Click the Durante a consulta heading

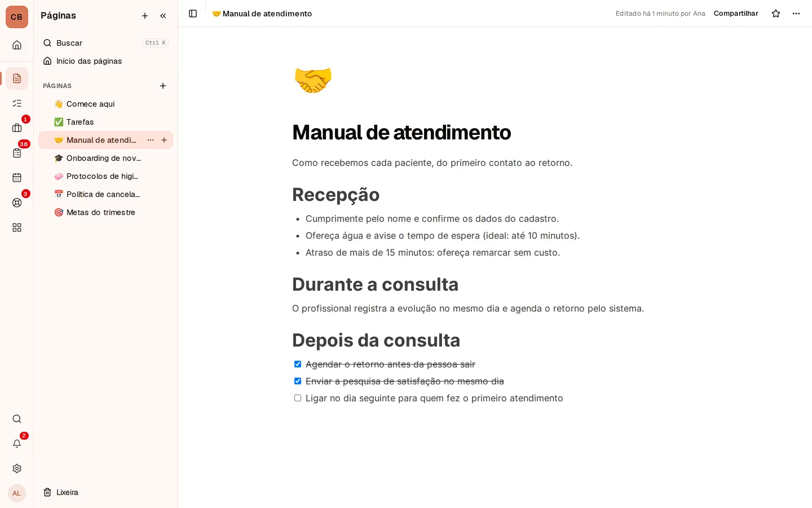pyautogui.click(x=375, y=284)
